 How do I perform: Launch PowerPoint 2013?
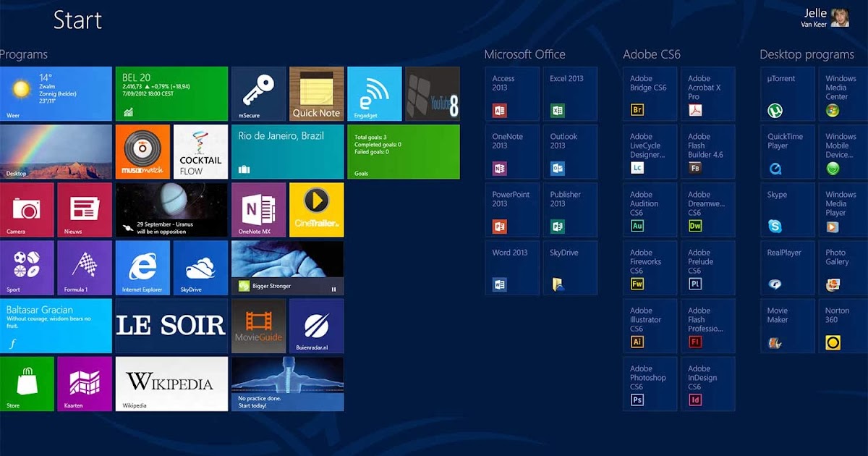(512, 210)
